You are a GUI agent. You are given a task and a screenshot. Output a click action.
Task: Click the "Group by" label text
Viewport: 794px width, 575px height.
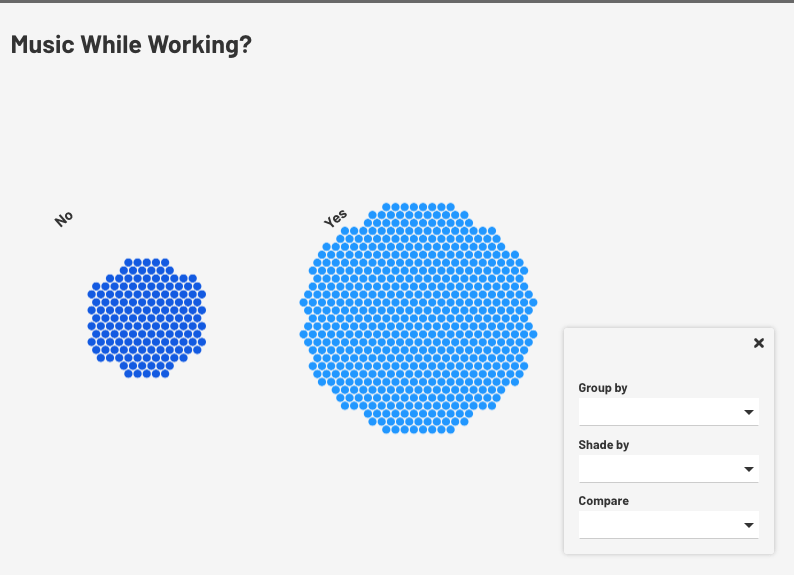click(603, 388)
